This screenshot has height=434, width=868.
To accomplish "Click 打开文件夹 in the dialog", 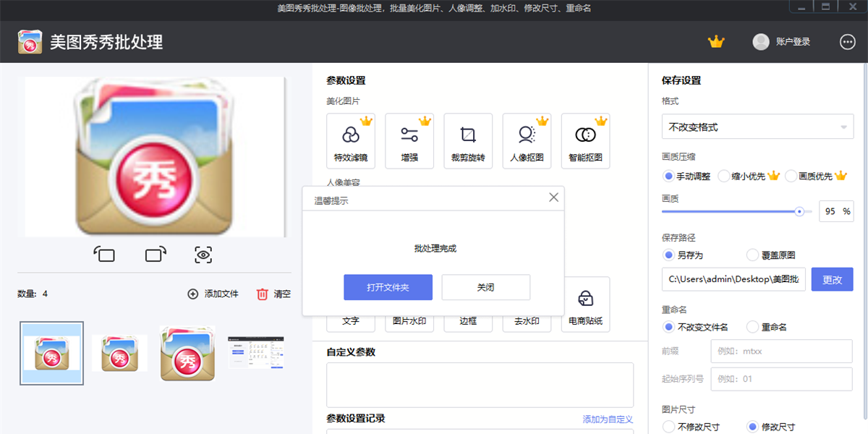I will tap(388, 287).
